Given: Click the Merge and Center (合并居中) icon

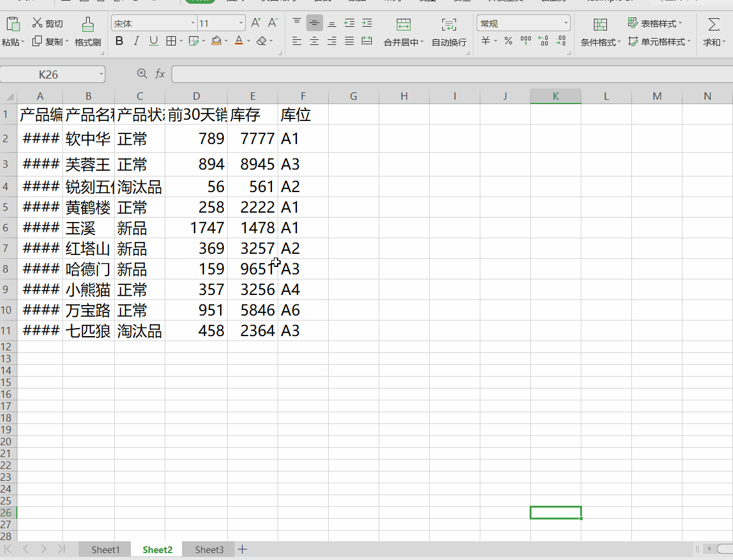Looking at the screenshot, I should (x=403, y=25).
